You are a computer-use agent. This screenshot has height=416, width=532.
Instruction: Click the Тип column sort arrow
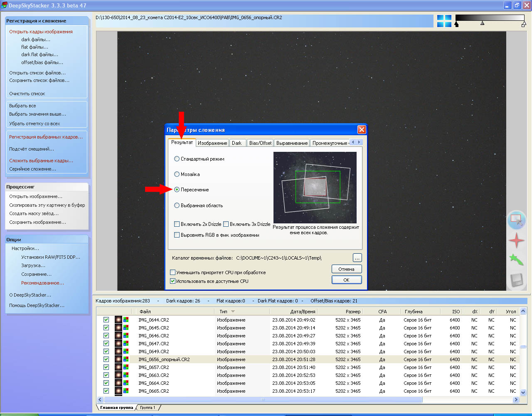233,312
